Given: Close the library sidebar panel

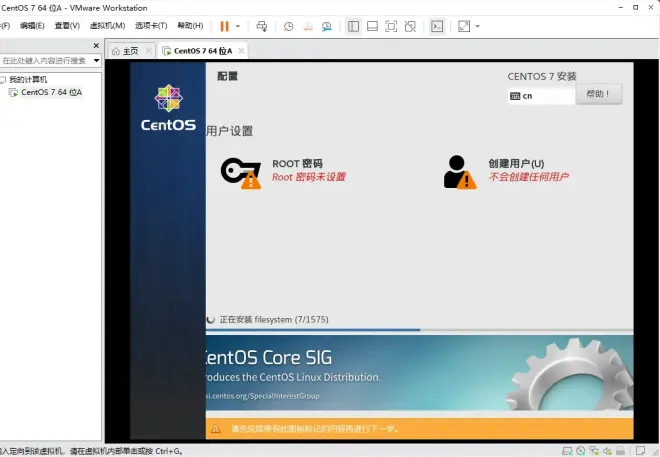Looking at the screenshot, I should pos(96,45).
